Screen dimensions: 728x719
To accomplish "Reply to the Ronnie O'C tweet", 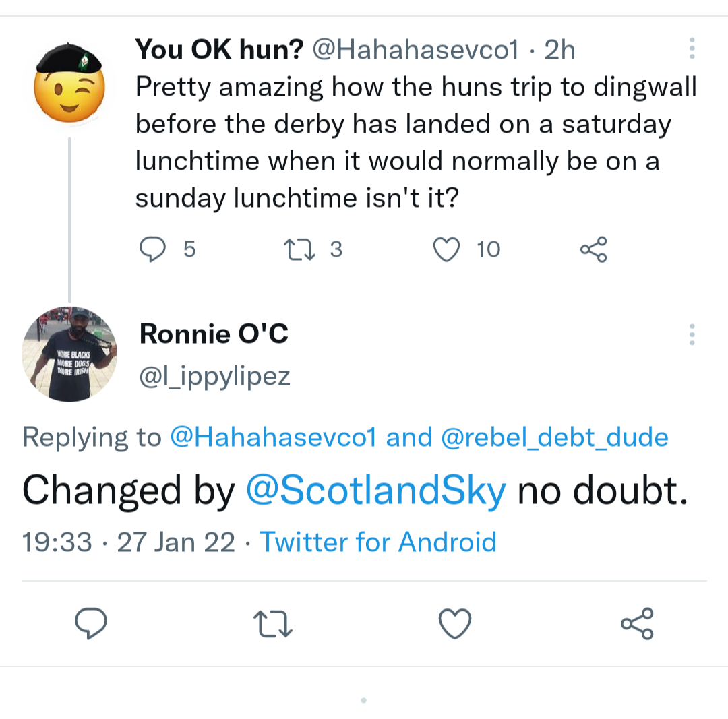I will tap(90, 623).
